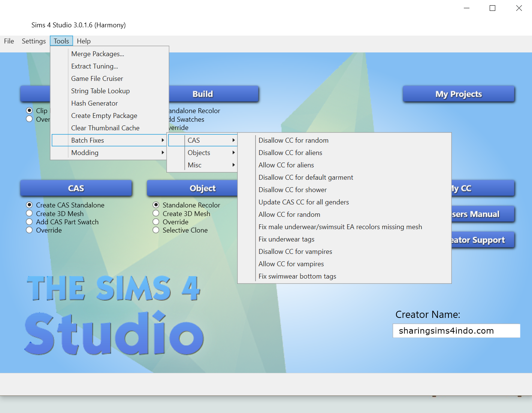Run Disallow CC for random fix

coord(344,140)
